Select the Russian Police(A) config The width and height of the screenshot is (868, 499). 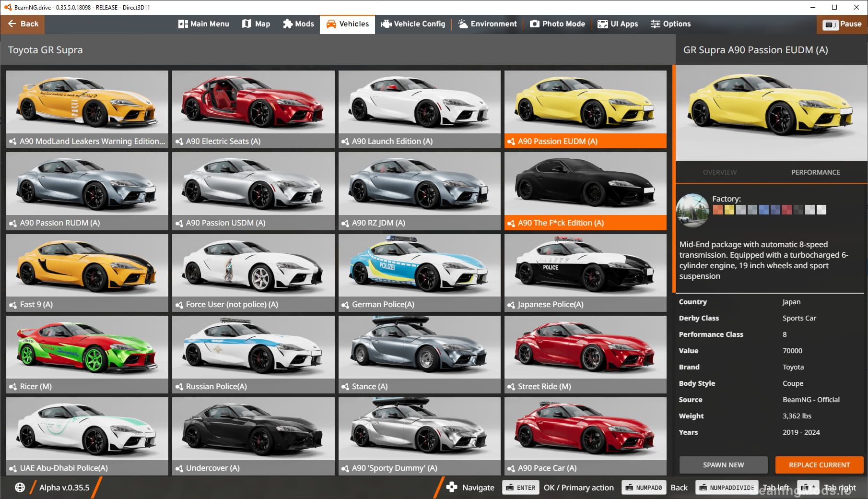click(x=253, y=354)
